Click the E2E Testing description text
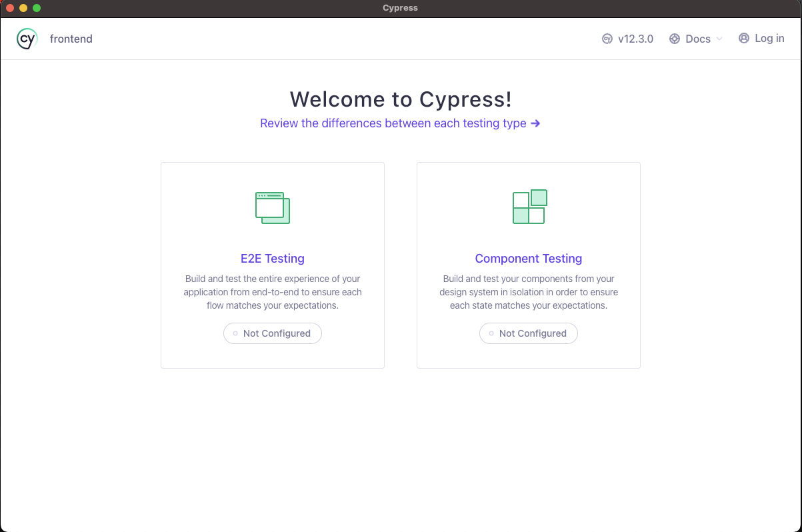 tap(273, 292)
